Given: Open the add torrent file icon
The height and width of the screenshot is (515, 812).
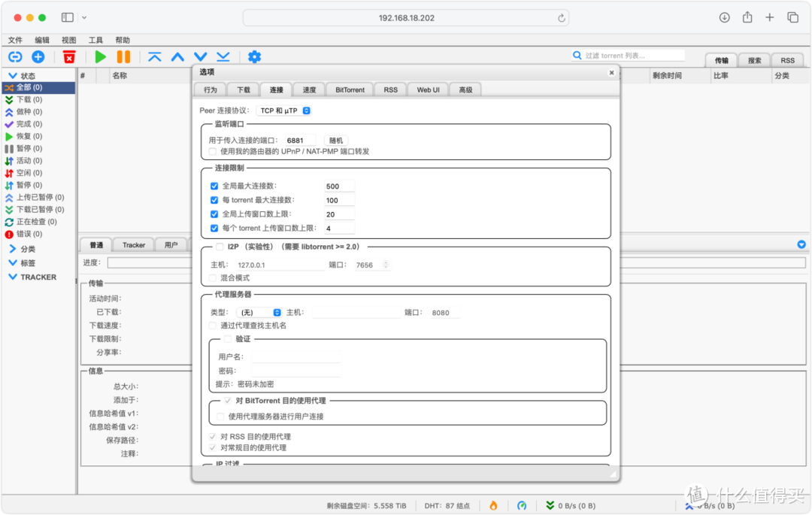Looking at the screenshot, I should [x=38, y=56].
